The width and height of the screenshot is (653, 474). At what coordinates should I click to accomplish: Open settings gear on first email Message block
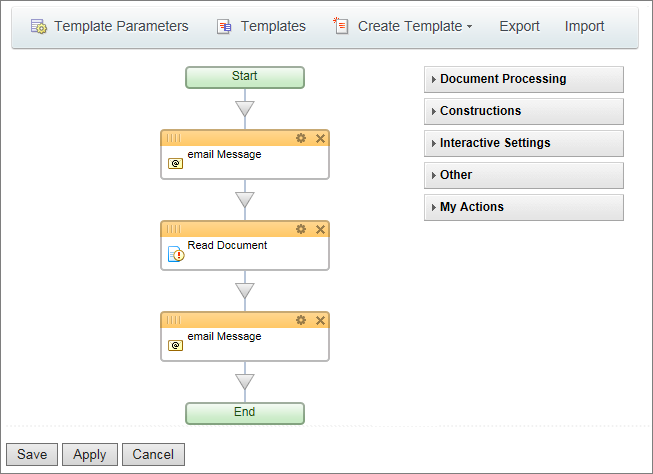click(301, 138)
